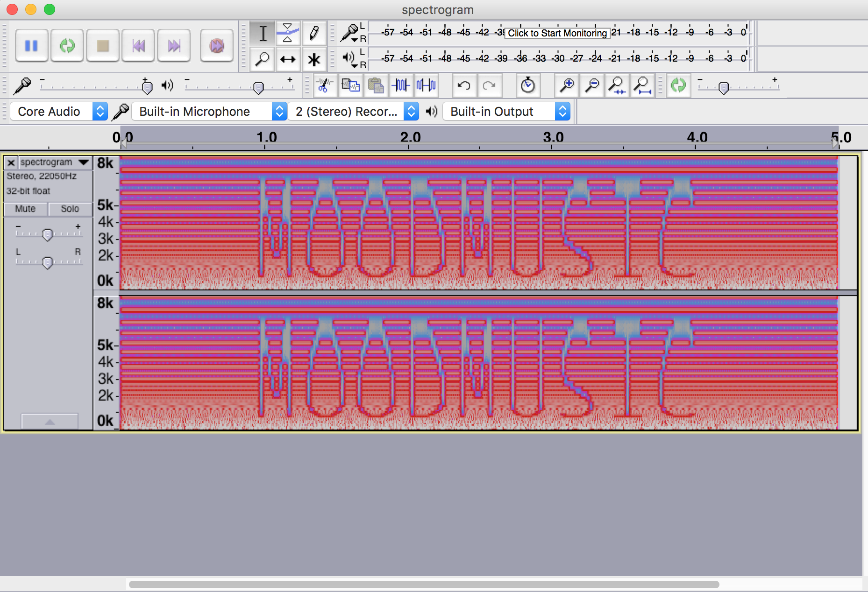868x592 pixels.
Task: Close the spectrogram track with X
Action: [x=11, y=162]
